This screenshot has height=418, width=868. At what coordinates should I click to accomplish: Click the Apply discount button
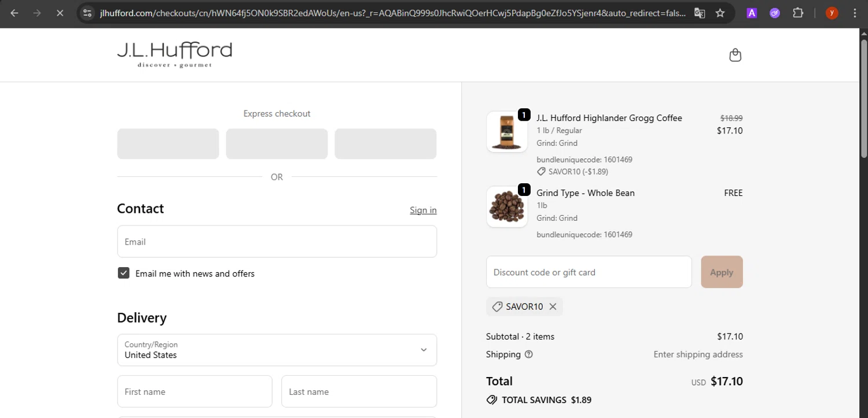[722, 272]
